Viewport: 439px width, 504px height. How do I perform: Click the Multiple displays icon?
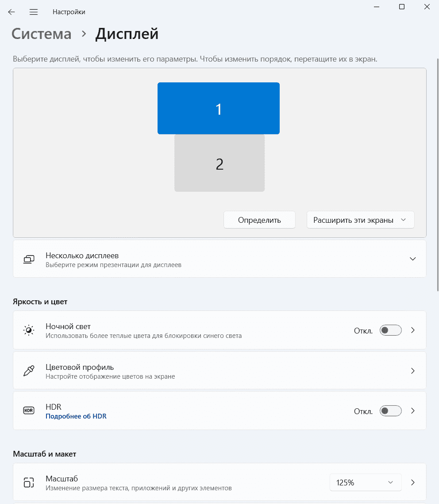(29, 259)
